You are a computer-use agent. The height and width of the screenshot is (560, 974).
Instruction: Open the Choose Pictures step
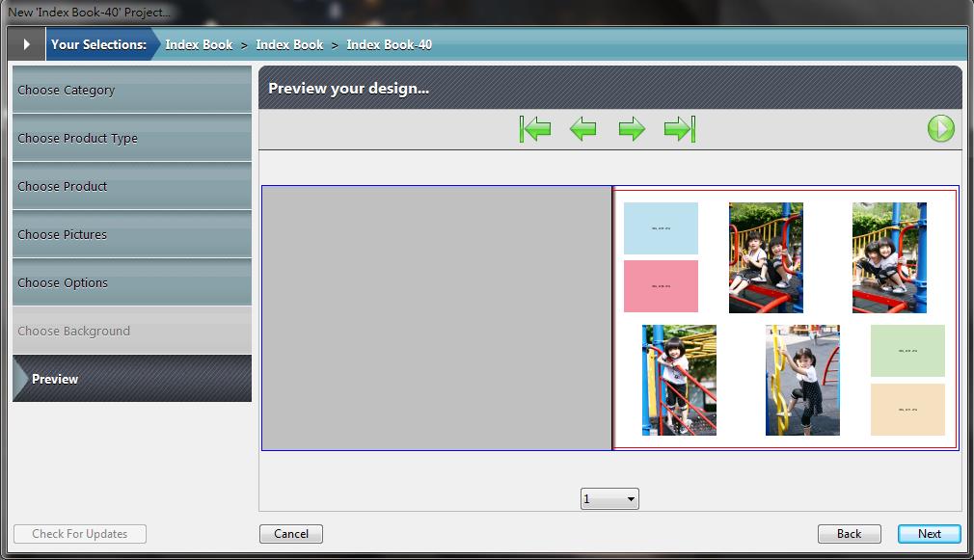coord(132,234)
